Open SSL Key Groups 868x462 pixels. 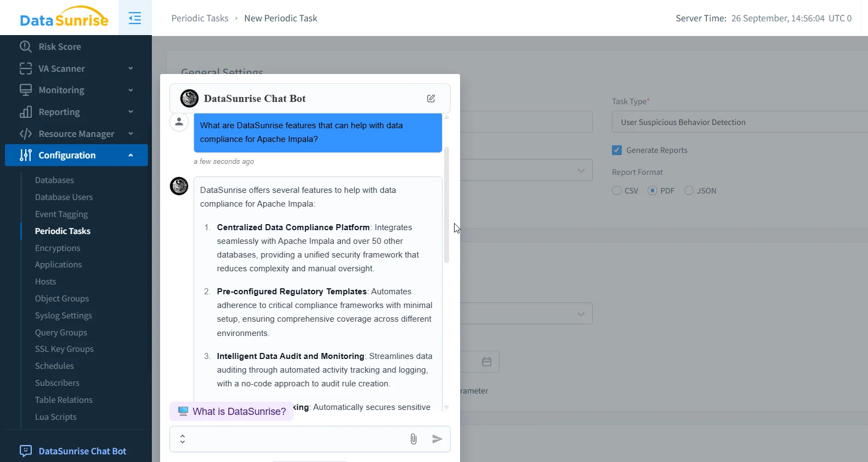64,349
